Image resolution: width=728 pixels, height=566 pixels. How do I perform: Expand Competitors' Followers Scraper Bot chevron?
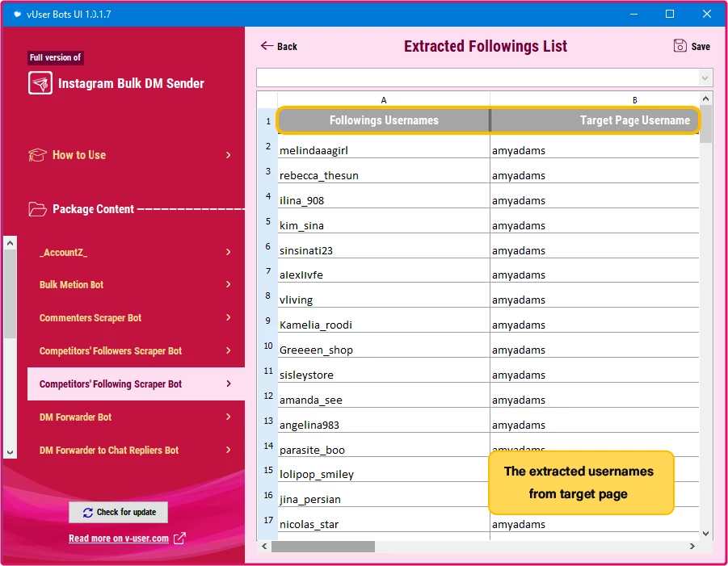229,350
